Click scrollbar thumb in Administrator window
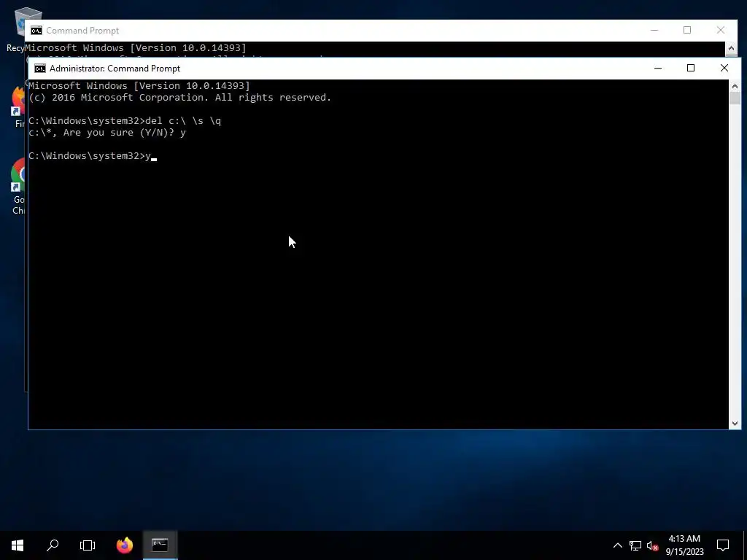Image resolution: width=747 pixels, height=560 pixels. [x=735, y=98]
